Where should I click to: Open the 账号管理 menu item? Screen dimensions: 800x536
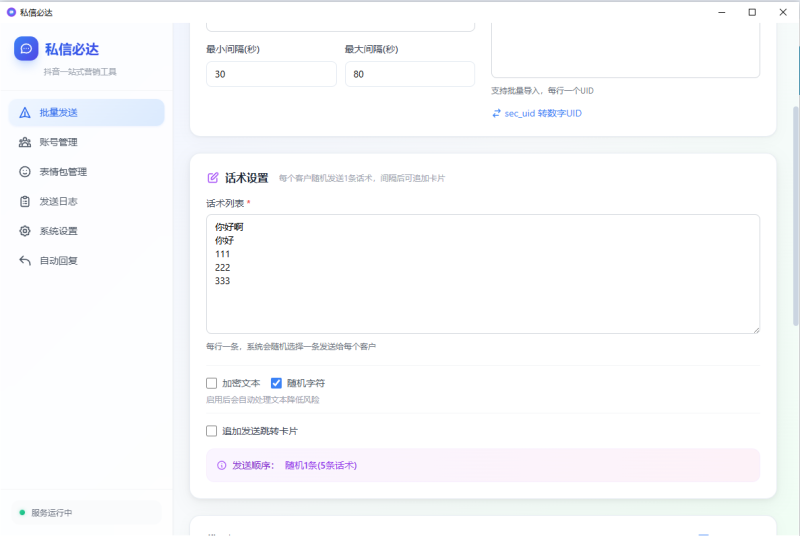86,142
